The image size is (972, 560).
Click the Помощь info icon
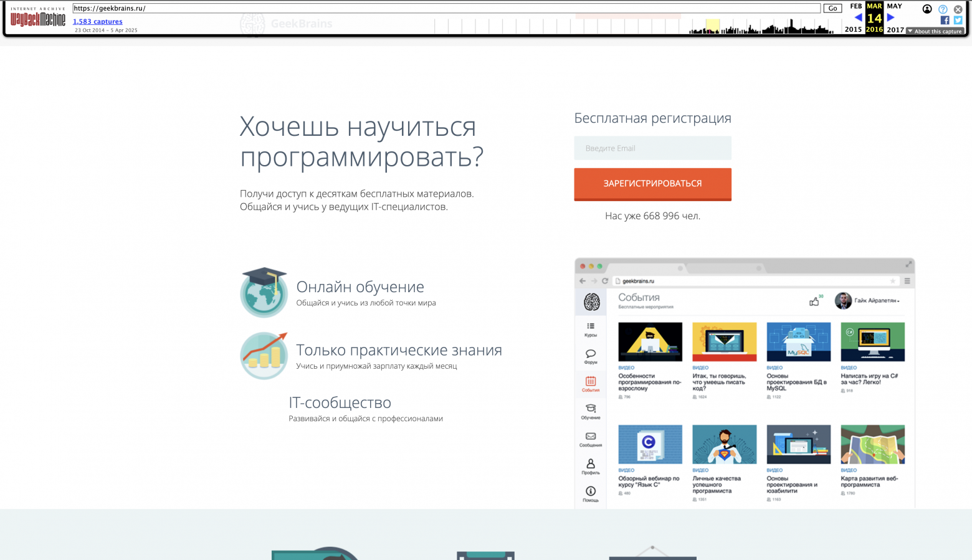click(x=590, y=490)
